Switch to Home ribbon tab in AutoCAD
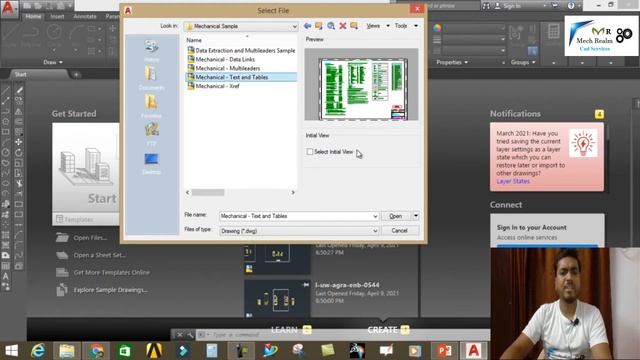640x360 pixels. [x=33, y=16]
